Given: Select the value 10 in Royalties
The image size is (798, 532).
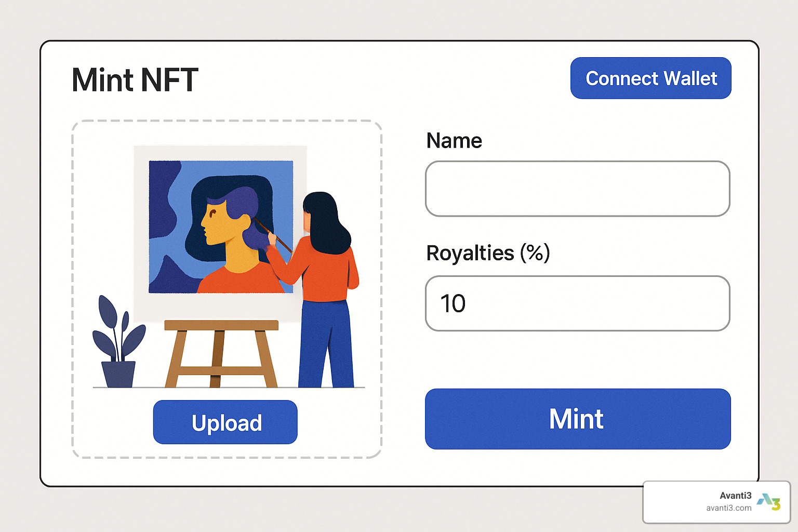Looking at the screenshot, I should tap(453, 303).
